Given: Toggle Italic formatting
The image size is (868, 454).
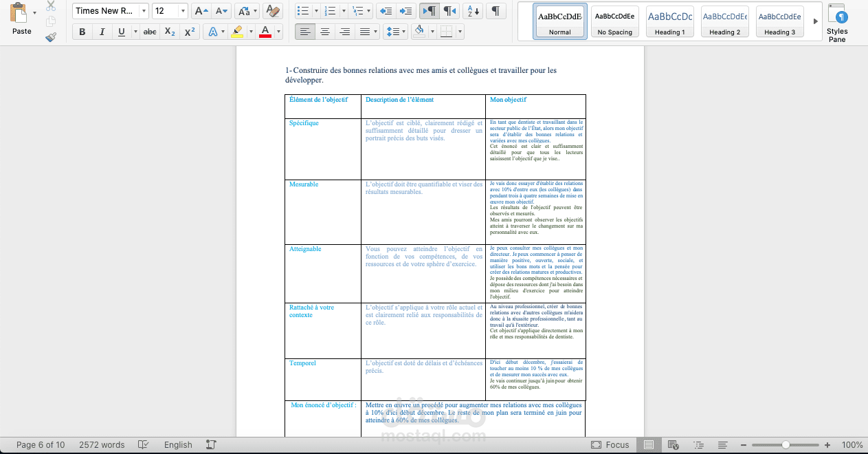Looking at the screenshot, I should 102,32.
